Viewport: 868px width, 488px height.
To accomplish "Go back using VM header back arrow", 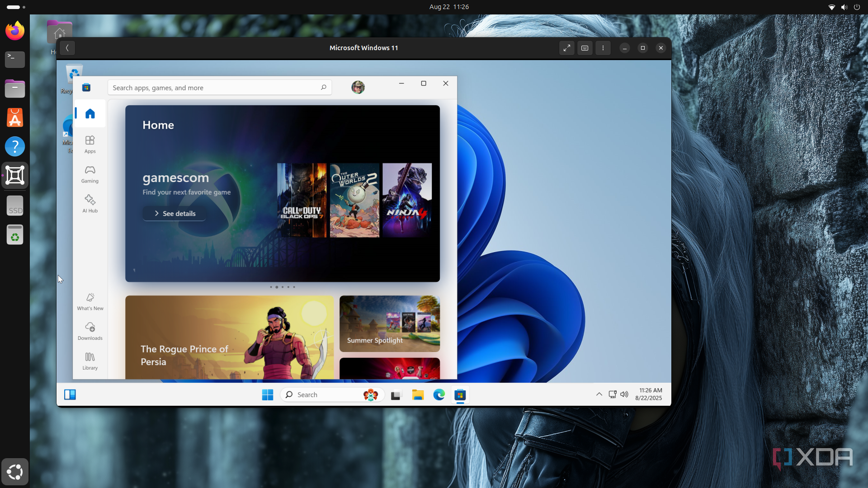I will click(x=67, y=48).
